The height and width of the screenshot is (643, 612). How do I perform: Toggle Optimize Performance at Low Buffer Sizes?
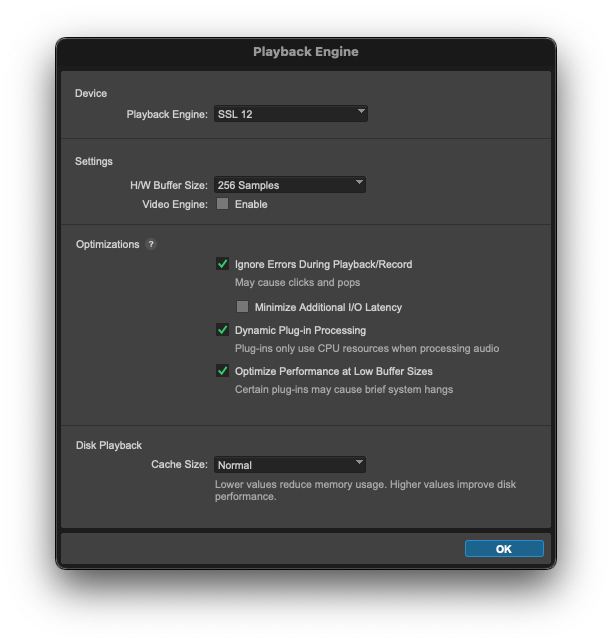point(222,371)
